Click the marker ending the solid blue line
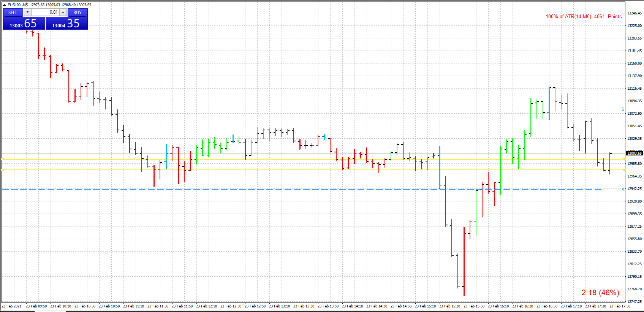 [x=623, y=109]
